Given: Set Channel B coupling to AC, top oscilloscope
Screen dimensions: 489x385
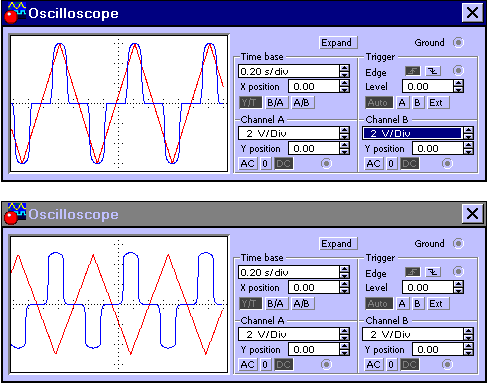Looking at the screenshot, I should click(x=373, y=164).
